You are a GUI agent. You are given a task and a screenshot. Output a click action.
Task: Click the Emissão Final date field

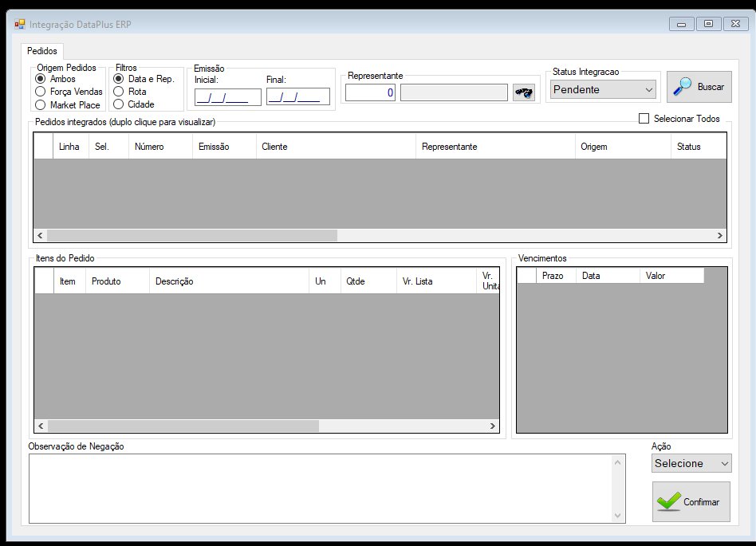pos(298,96)
